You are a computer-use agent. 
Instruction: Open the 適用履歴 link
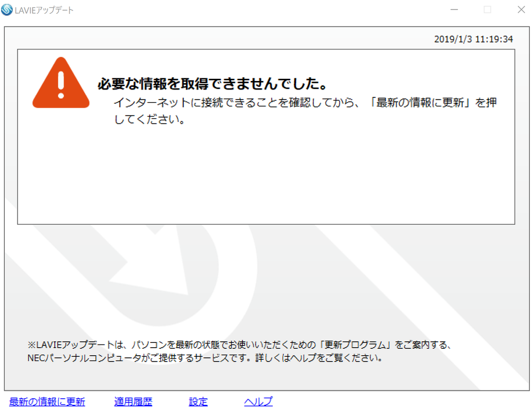(x=133, y=401)
